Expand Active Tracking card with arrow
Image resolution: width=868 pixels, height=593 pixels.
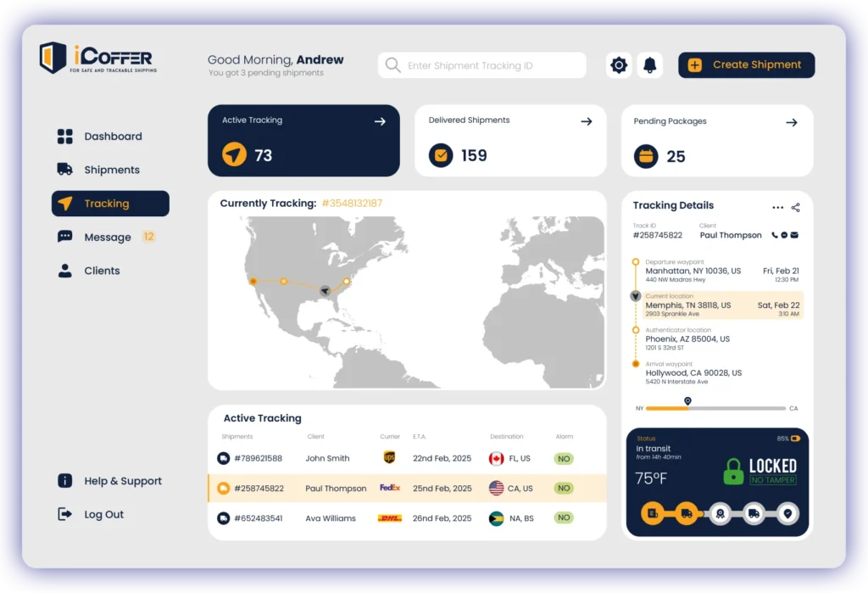point(380,121)
